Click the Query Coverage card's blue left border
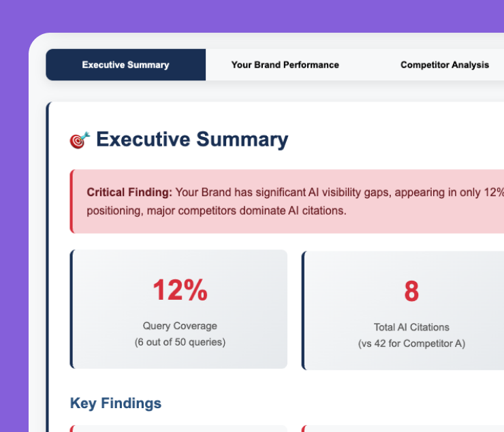The height and width of the screenshot is (432, 504). [x=72, y=309]
